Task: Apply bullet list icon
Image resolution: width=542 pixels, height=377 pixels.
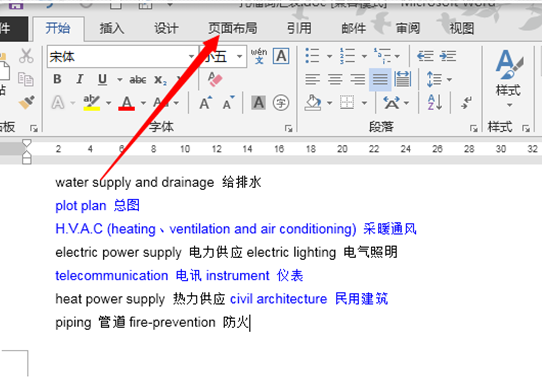Action: click(x=312, y=56)
